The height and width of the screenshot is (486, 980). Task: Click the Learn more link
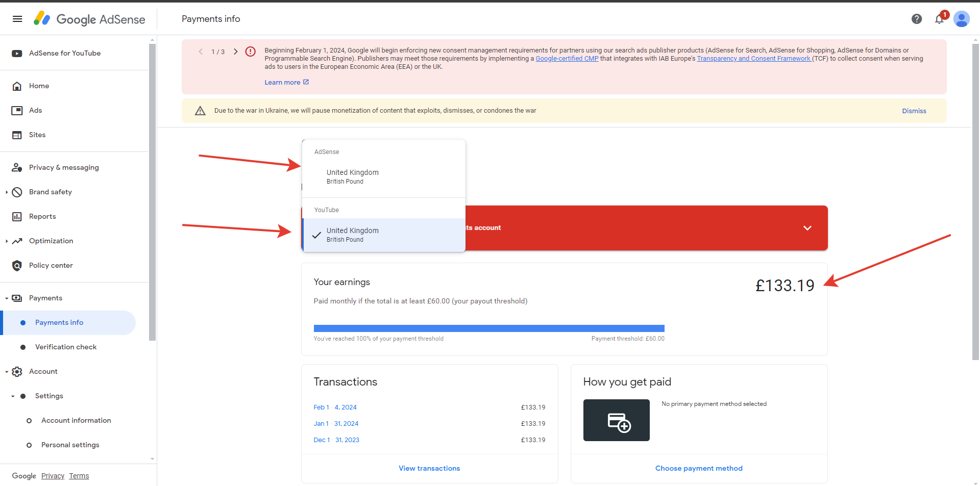tap(282, 83)
